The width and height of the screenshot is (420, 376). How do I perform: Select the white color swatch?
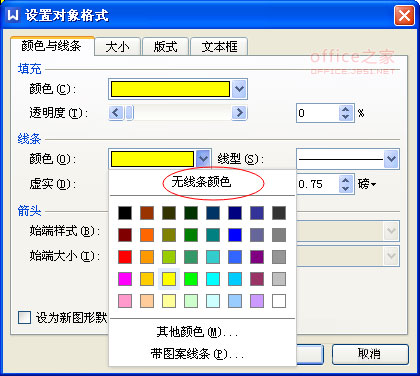279,301
